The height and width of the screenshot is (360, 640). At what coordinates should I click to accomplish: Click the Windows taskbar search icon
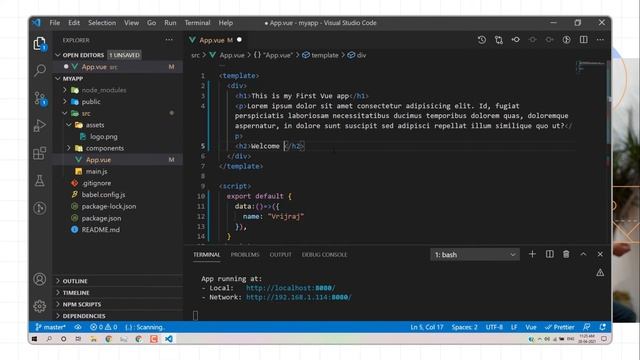49,339
